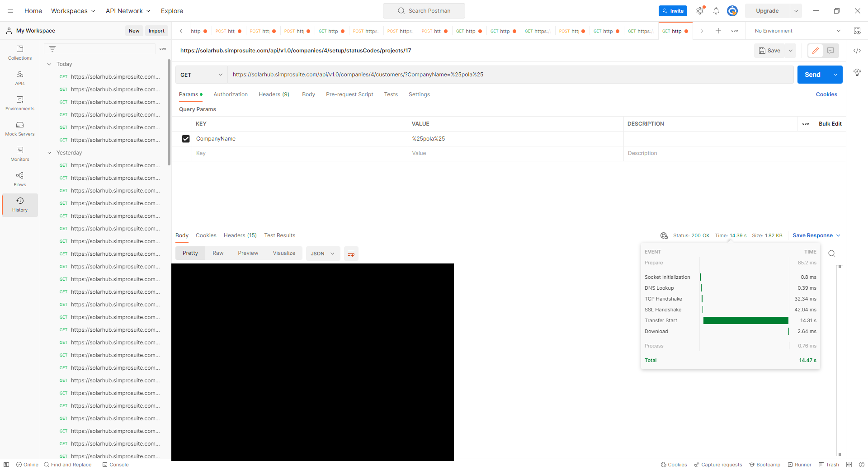The height and width of the screenshot is (470, 868).
Task: Open the request info lightbulb icon
Action: point(857,72)
